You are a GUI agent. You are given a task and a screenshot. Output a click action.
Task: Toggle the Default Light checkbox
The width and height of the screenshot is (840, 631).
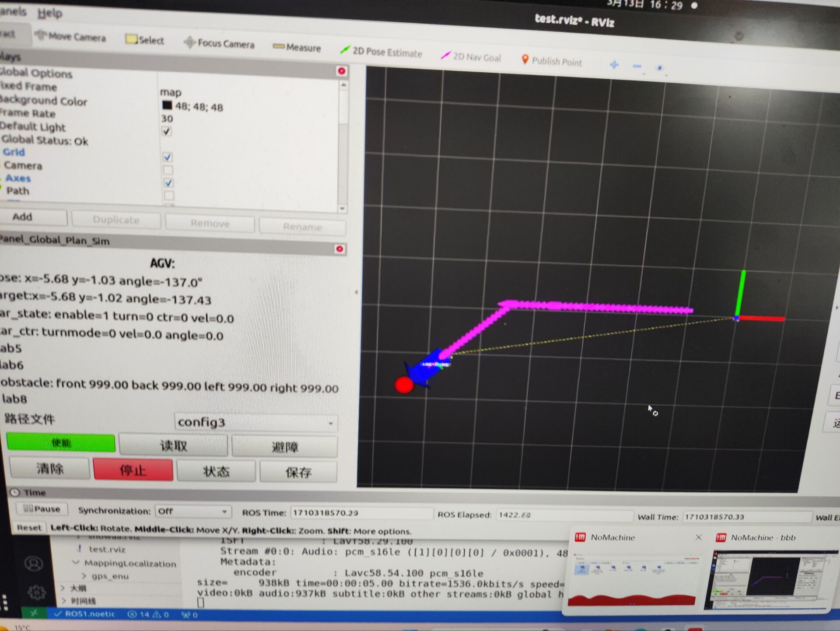(167, 131)
